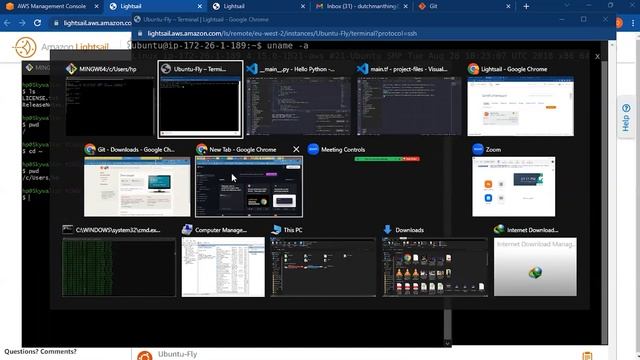Select the second Lightsail browser tab
This screenshot has height=360, width=640.
point(258,6)
